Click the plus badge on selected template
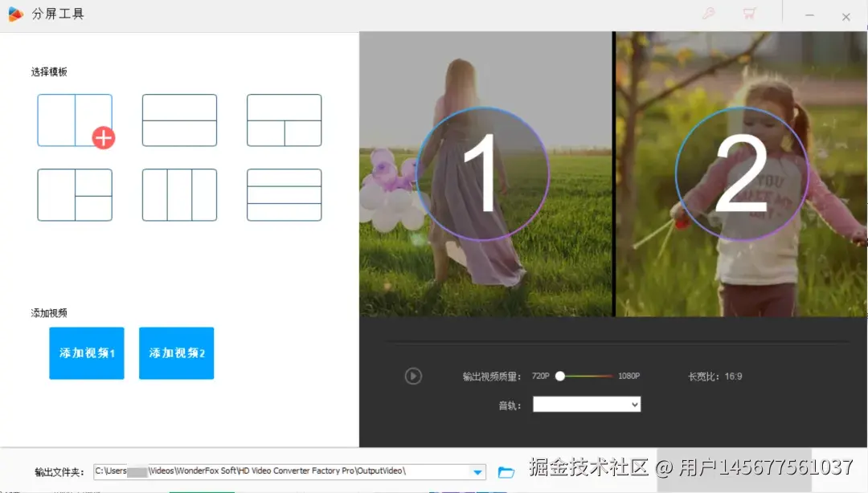The height and width of the screenshot is (493, 868). 104,137
